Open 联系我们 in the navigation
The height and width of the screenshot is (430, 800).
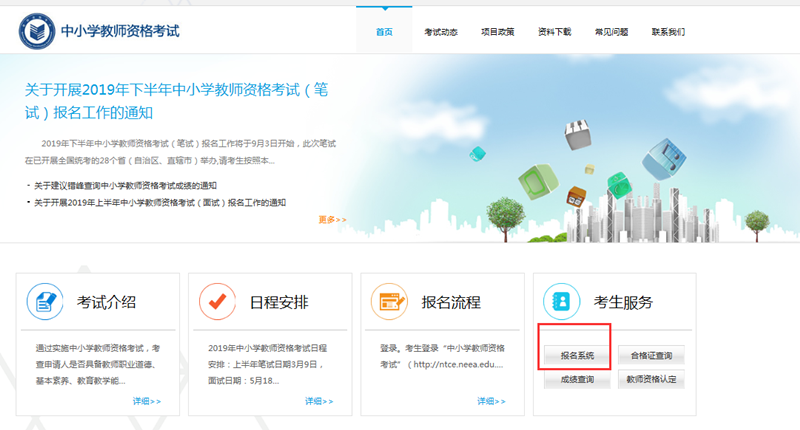pos(668,32)
